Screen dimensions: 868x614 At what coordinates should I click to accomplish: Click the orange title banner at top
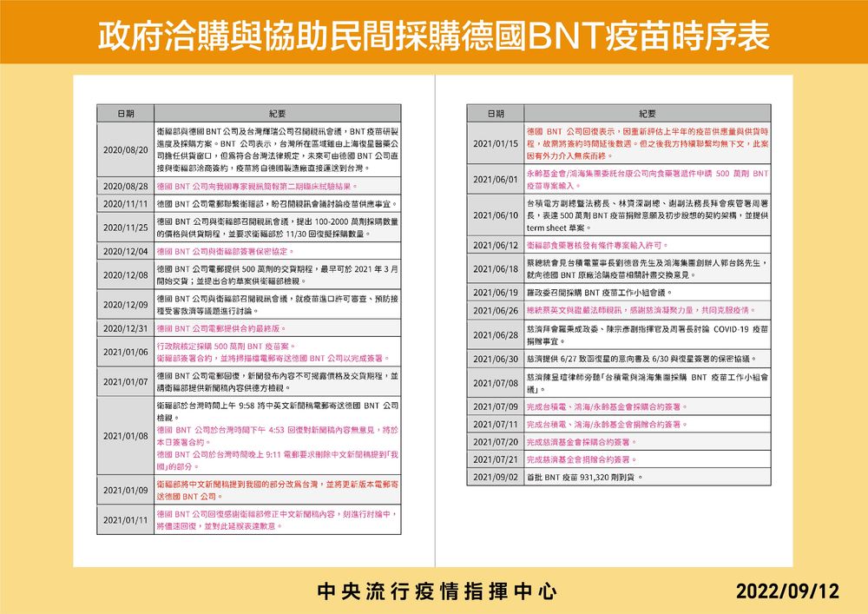[x=434, y=33]
